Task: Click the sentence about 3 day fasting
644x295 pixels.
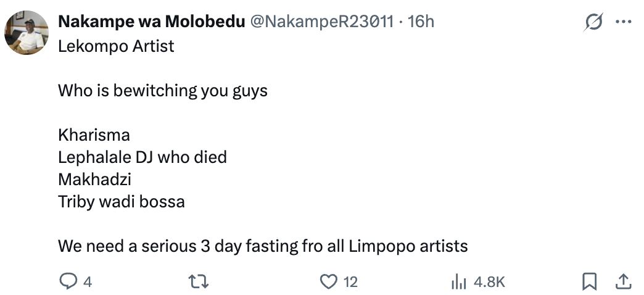Action: pyautogui.click(x=263, y=246)
